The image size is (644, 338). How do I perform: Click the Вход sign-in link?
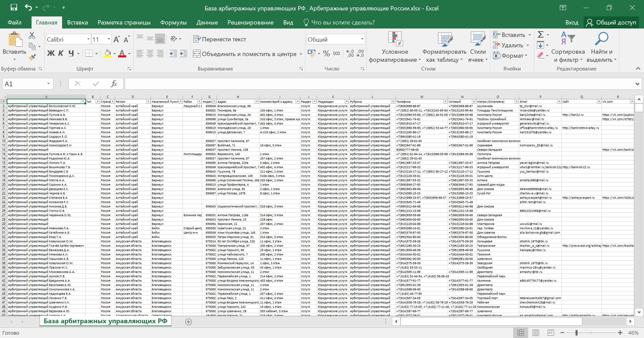572,22
